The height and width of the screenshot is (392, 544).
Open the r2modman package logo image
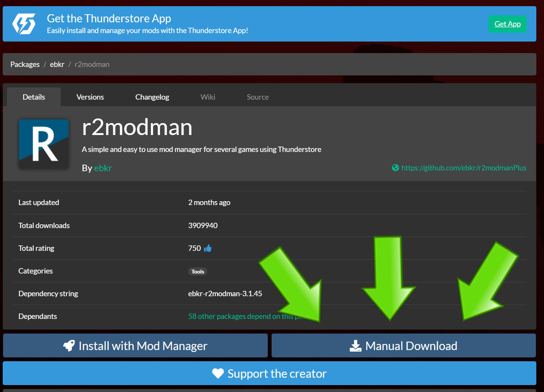click(44, 144)
